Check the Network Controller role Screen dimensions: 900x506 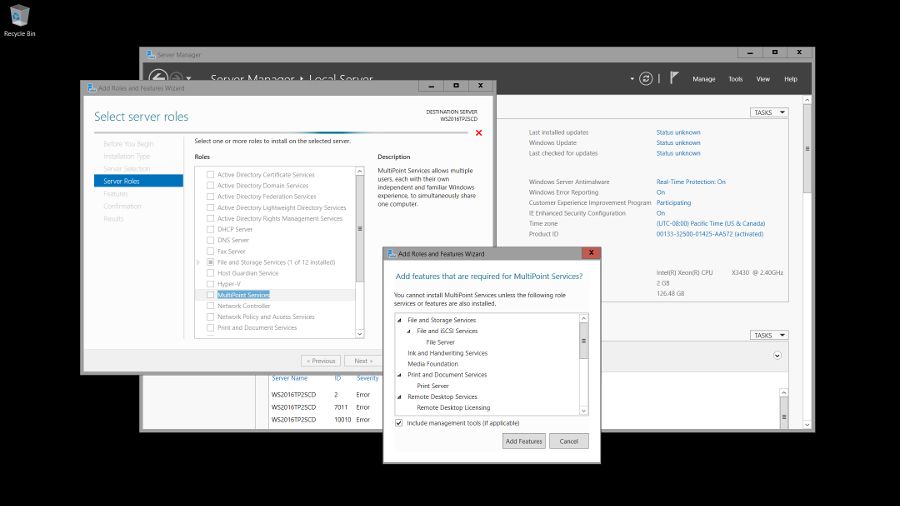click(x=210, y=305)
